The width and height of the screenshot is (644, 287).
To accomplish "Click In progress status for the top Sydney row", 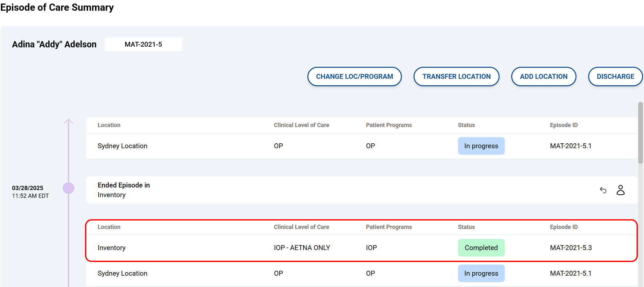I will coord(481,146).
